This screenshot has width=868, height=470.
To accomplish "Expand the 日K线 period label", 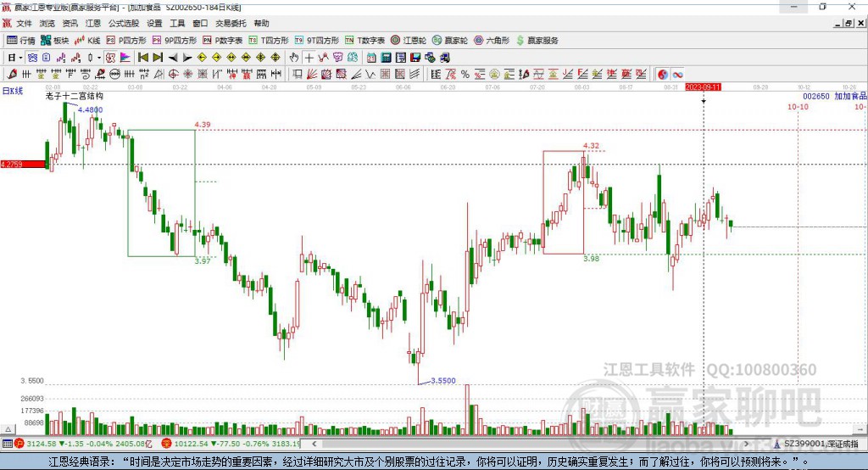I will coord(12,90).
